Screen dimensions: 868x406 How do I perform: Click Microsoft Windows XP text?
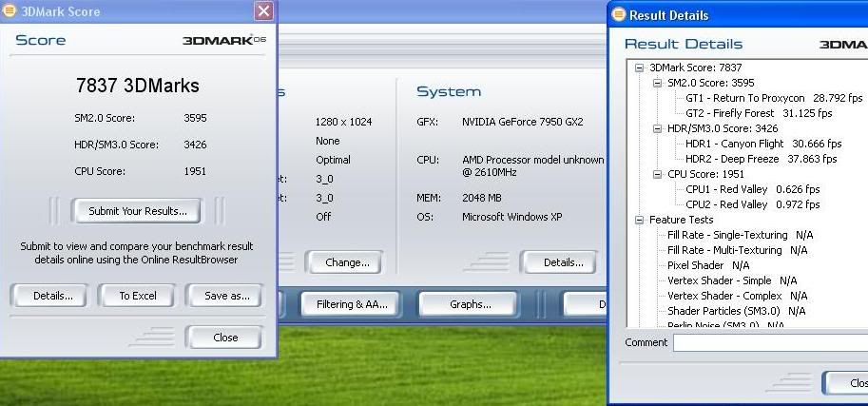click(512, 217)
